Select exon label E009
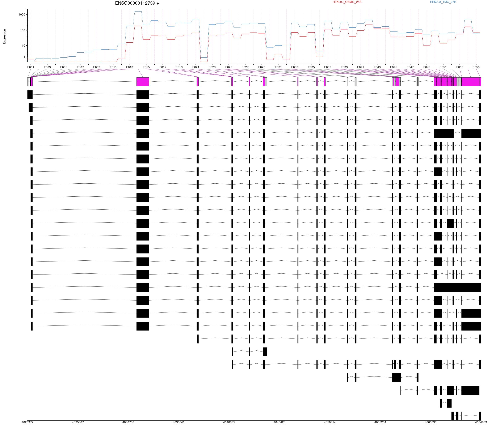This screenshot has width=504, height=426. 97,67
